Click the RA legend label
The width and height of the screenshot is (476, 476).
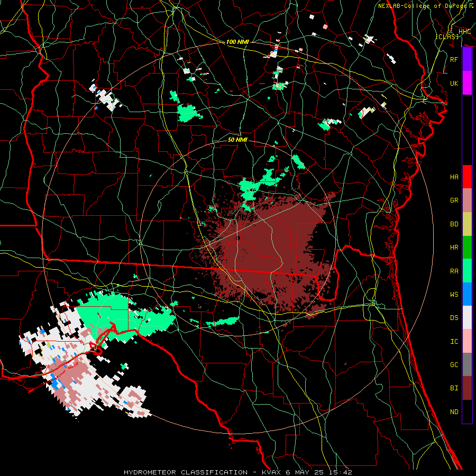tap(454, 271)
